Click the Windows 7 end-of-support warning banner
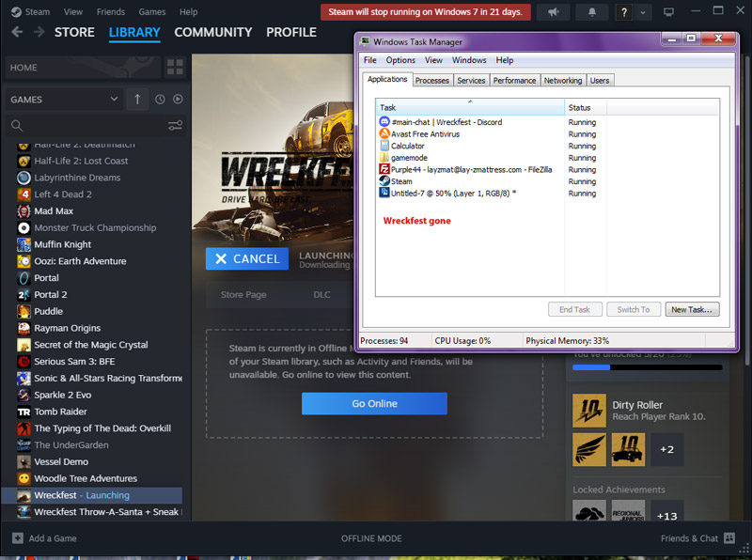 [426, 12]
